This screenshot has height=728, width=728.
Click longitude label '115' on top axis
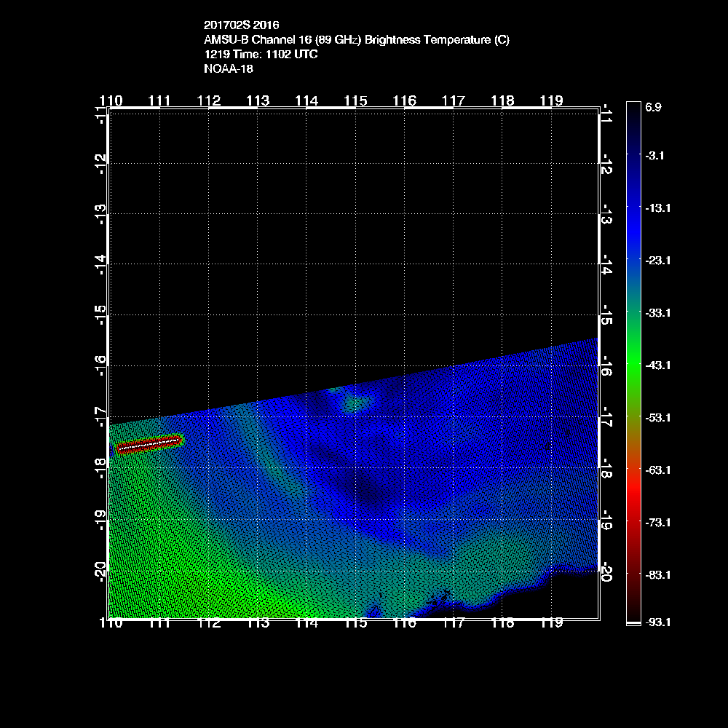356,100
